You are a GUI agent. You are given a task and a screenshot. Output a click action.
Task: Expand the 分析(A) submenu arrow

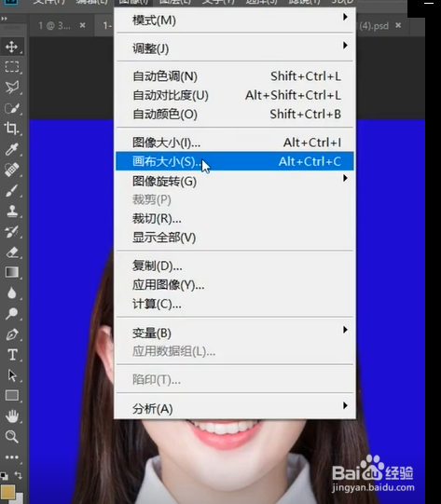click(x=345, y=405)
